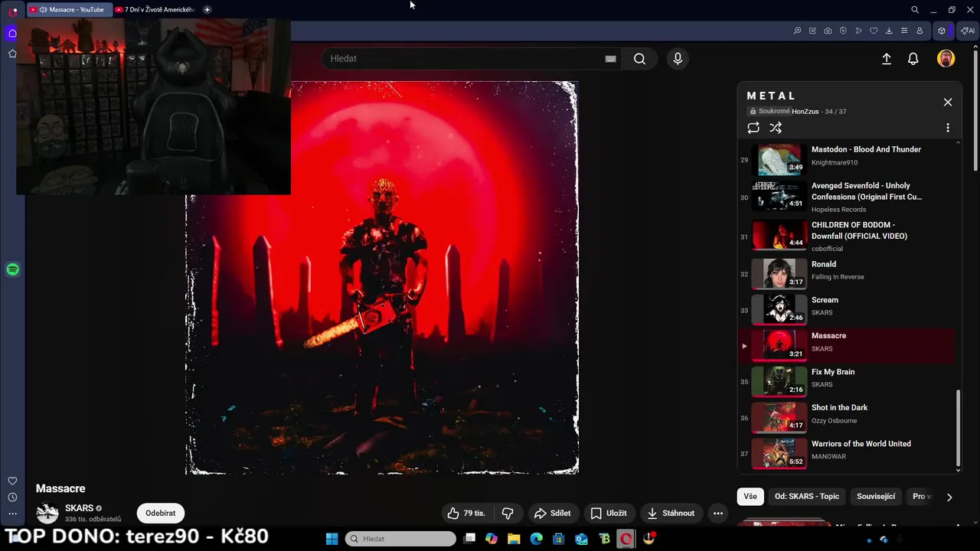Viewport: 980px width, 551px height.
Task: Play Shot in the Dark by Ozzy Osbourne
Action: [847, 417]
